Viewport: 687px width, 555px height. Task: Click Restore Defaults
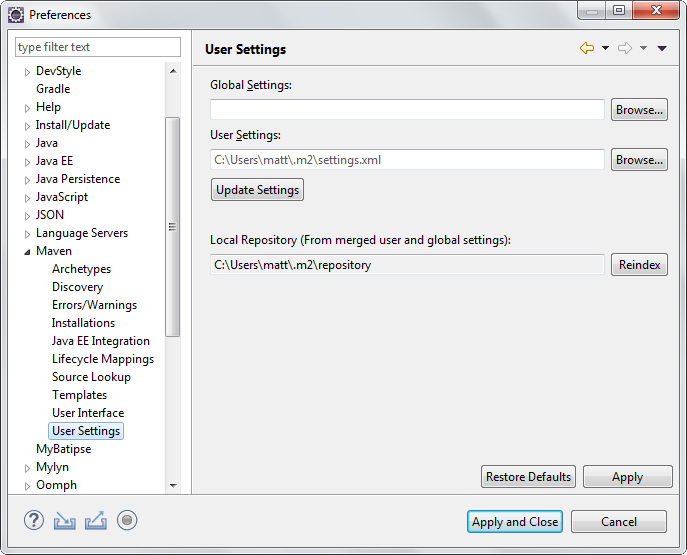point(528,477)
